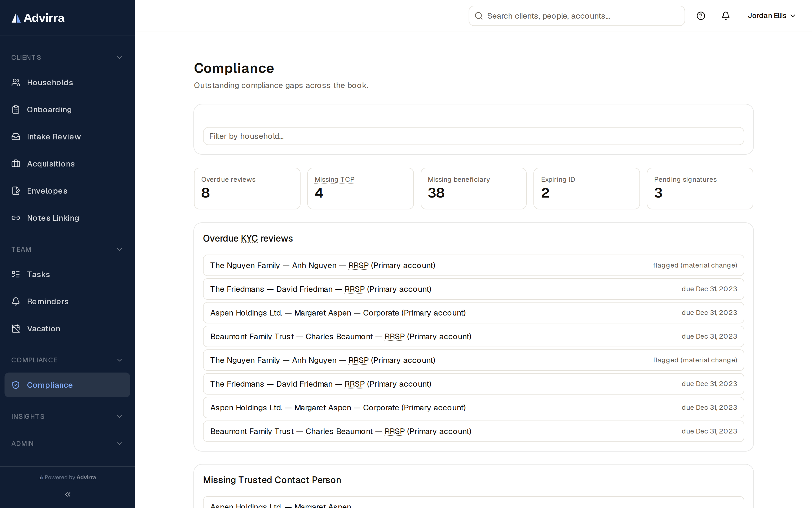Open the Tasks page
Image resolution: width=812 pixels, height=508 pixels.
click(x=67, y=274)
